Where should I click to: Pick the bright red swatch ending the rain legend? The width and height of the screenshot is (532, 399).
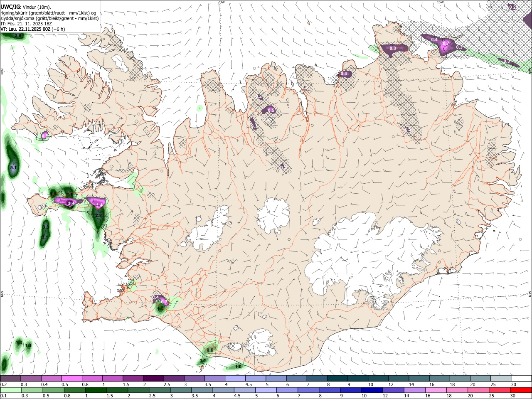521,390
